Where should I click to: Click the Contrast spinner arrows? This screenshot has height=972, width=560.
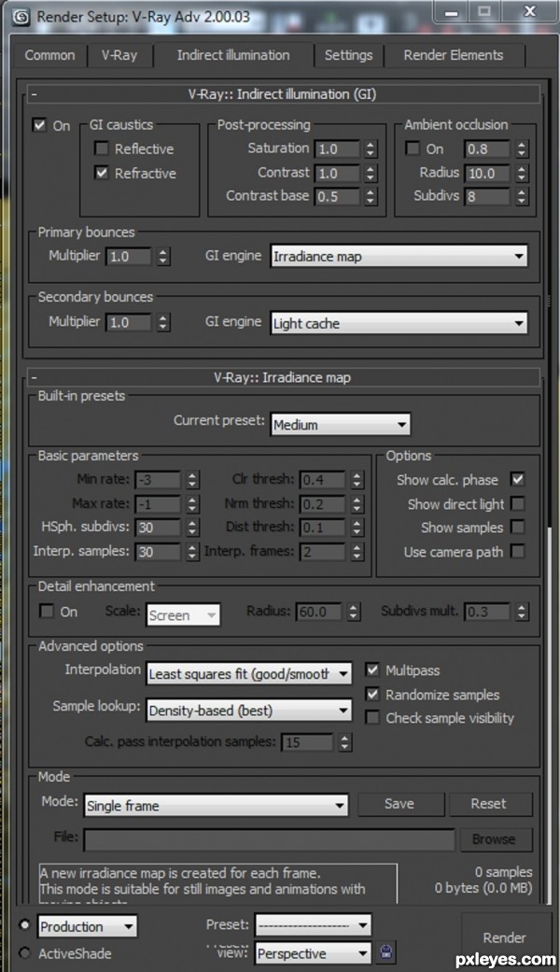[x=371, y=173]
